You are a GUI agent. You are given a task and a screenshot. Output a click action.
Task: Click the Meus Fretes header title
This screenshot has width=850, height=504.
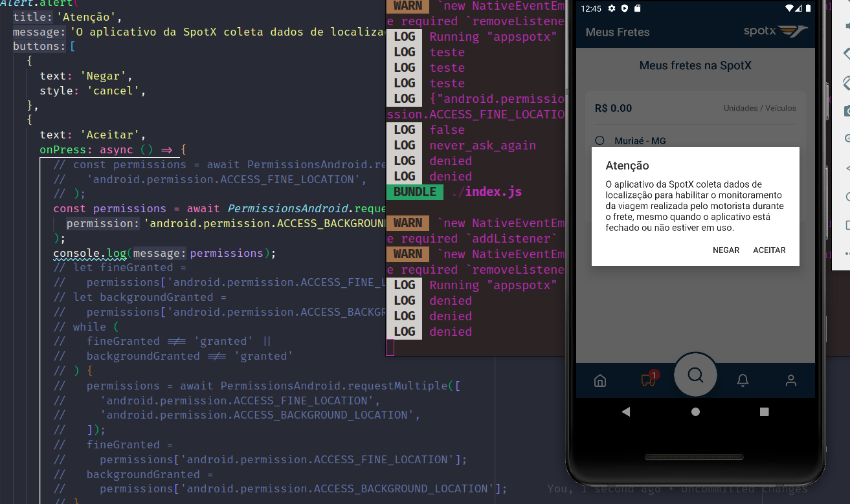tap(618, 32)
